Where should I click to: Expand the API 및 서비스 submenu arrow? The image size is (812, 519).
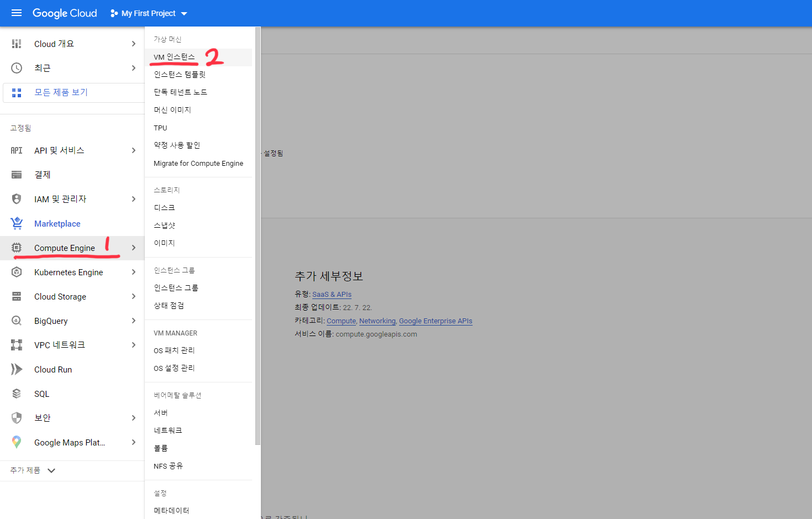point(134,150)
